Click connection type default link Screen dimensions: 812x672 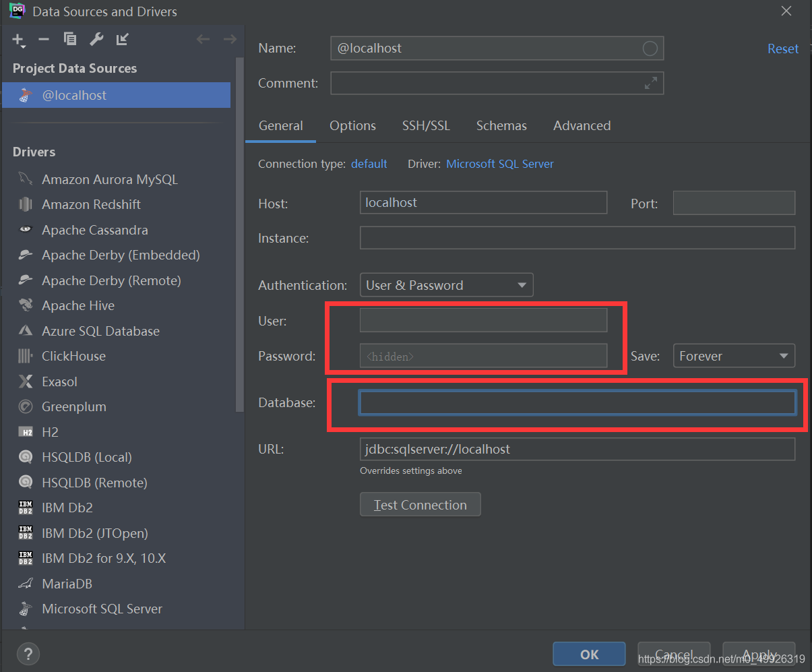pos(369,164)
